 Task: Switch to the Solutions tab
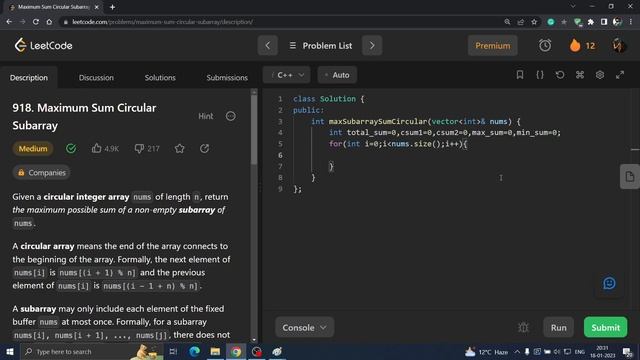[160, 78]
